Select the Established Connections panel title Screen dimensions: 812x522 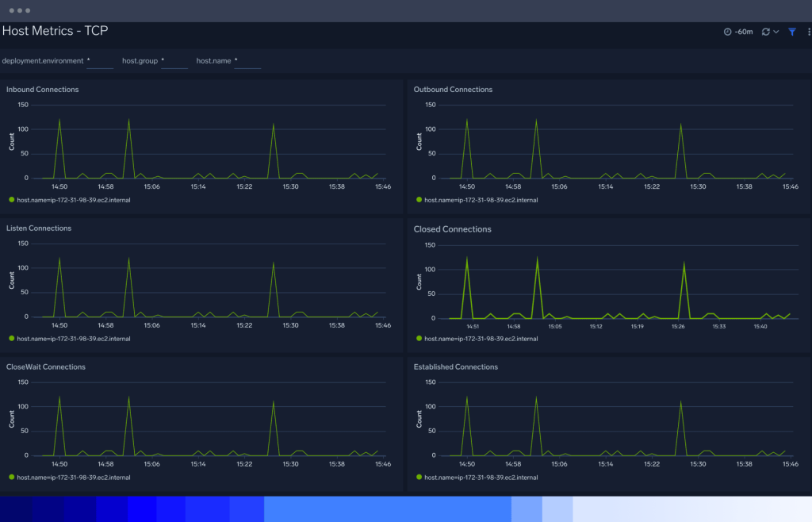(455, 367)
